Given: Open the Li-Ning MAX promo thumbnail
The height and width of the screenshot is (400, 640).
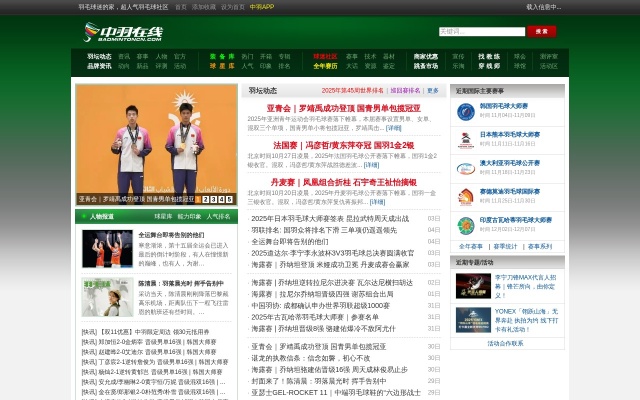Looking at the screenshot, I should pos(473,284).
